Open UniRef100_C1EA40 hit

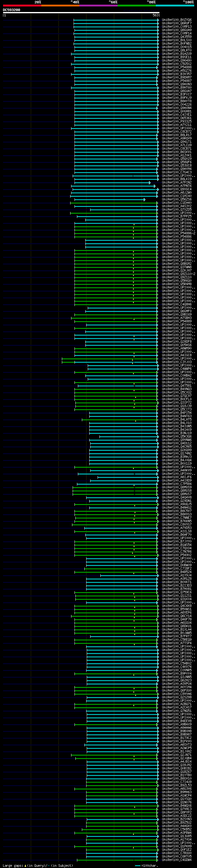[x=176, y=203]
